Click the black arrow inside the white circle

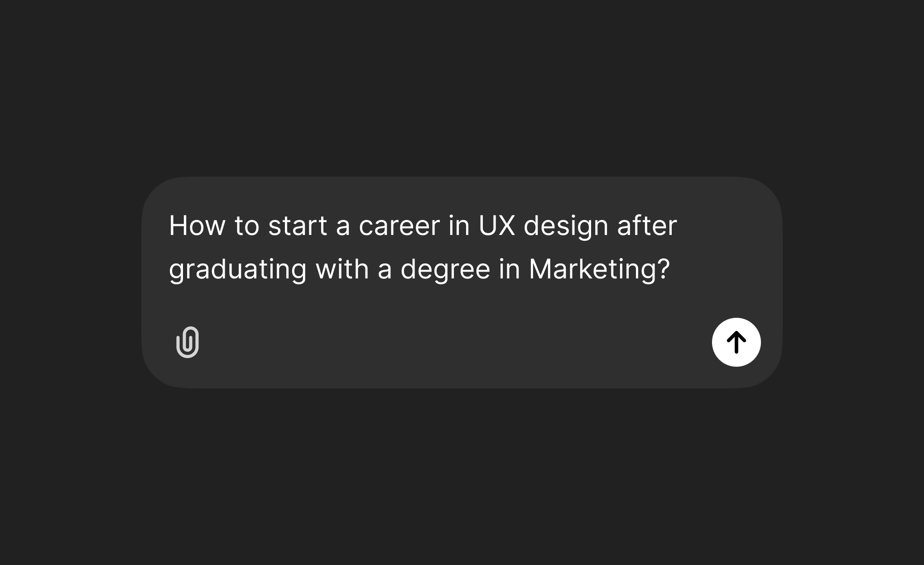pos(736,342)
